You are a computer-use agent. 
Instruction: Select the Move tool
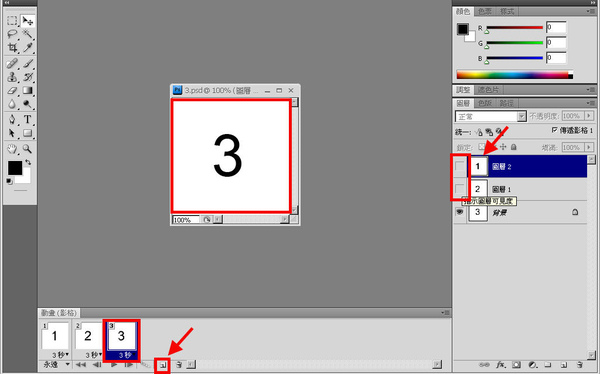(x=28, y=21)
